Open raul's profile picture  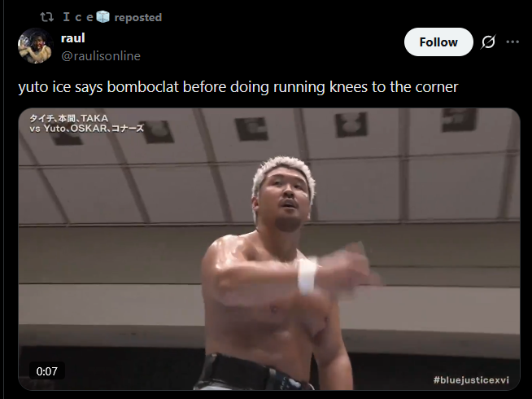[35, 46]
